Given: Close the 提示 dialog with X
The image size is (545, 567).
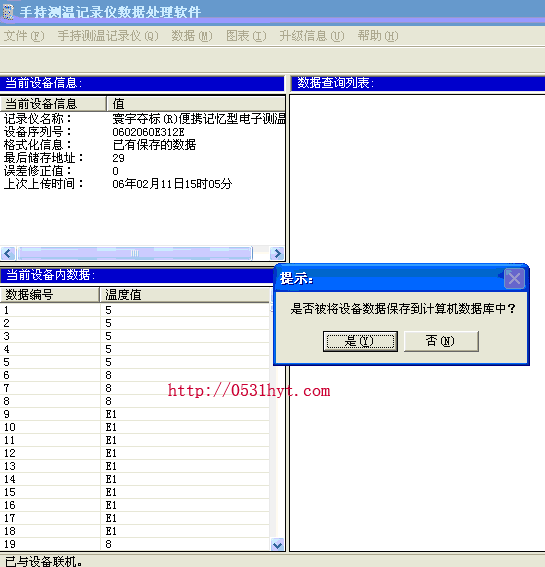Looking at the screenshot, I should [514, 278].
